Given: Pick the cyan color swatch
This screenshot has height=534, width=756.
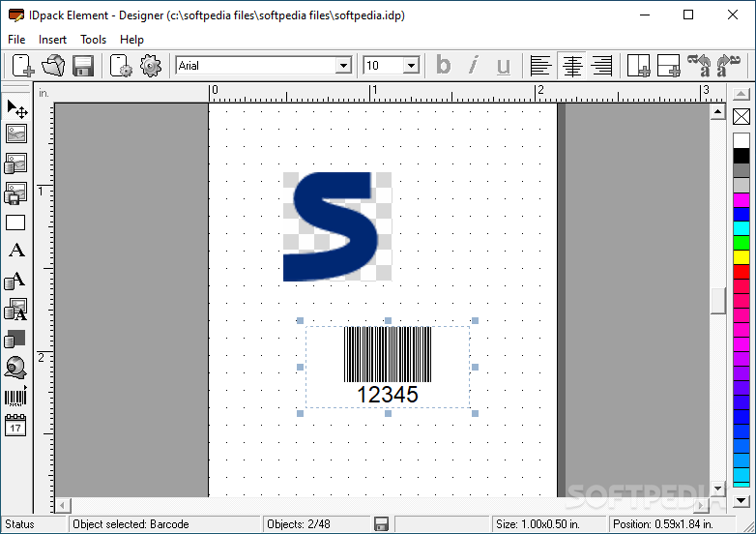Looking at the screenshot, I should pos(741,228).
